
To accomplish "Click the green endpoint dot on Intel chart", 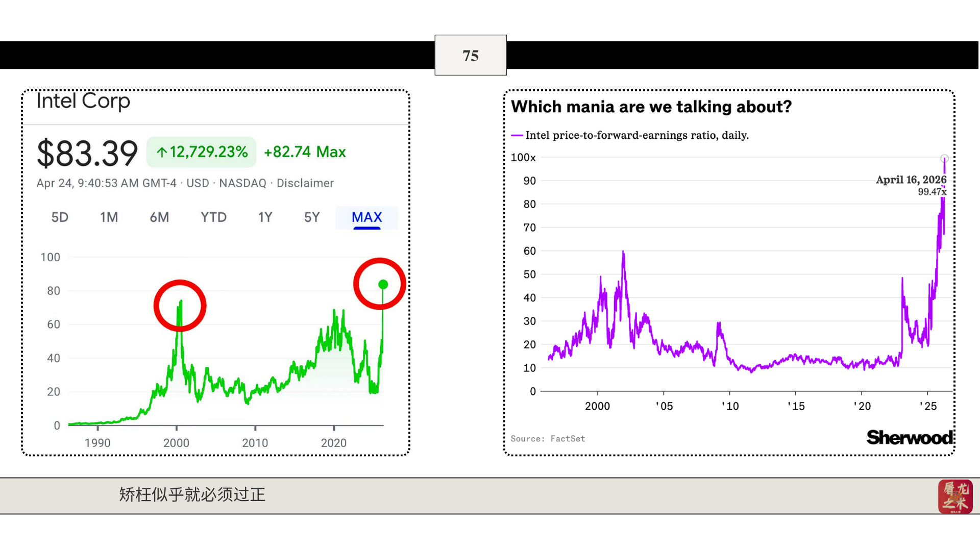I will tap(383, 284).
